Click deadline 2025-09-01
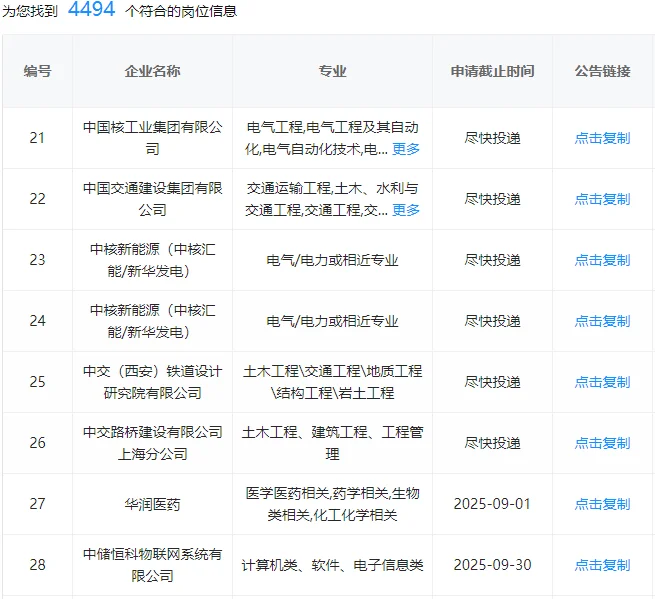This screenshot has width=655, height=599. pos(492,504)
